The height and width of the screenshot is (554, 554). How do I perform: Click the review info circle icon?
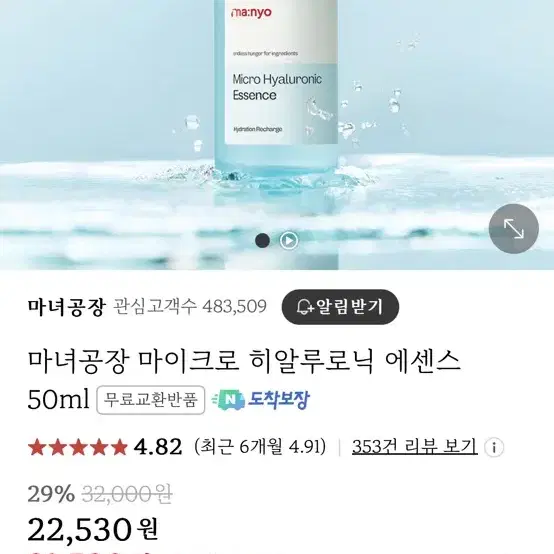coord(494,447)
